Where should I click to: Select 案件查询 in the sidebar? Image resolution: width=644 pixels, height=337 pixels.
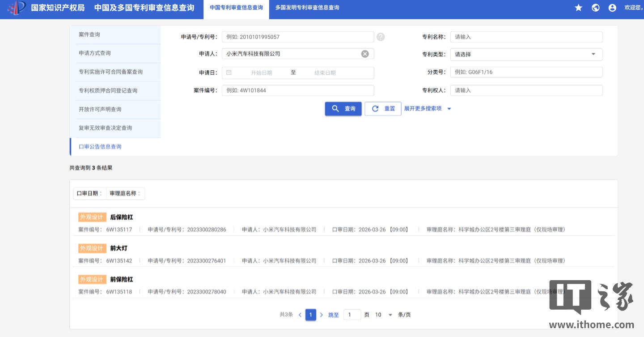point(89,34)
